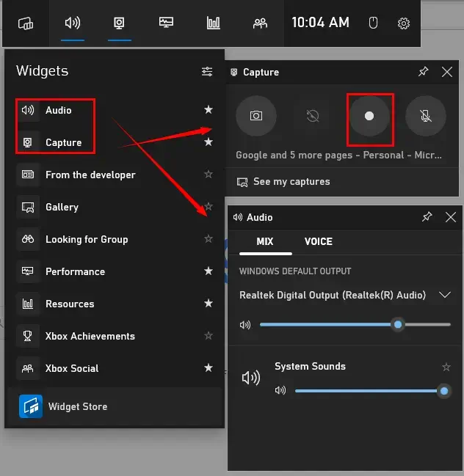Expand the Realtek Digital Output dropdown

445,295
